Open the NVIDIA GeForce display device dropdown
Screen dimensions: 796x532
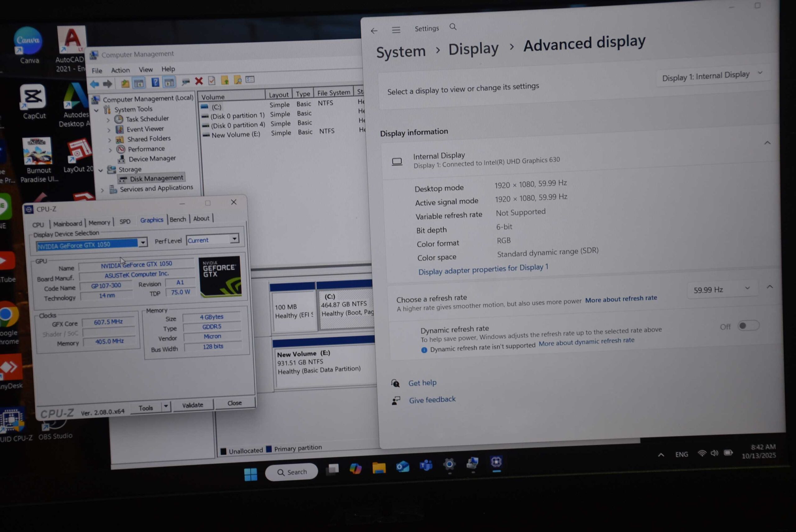pos(143,242)
